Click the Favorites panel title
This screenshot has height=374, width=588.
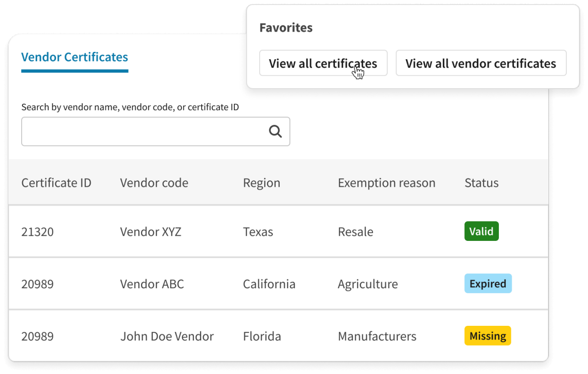pos(286,28)
